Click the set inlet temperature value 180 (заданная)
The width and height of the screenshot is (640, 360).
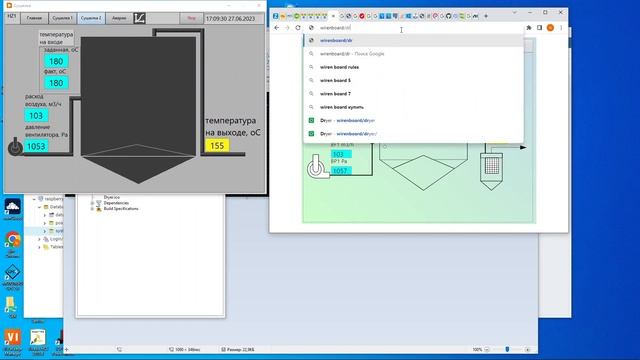pyautogui.click(x=56, y=61)
